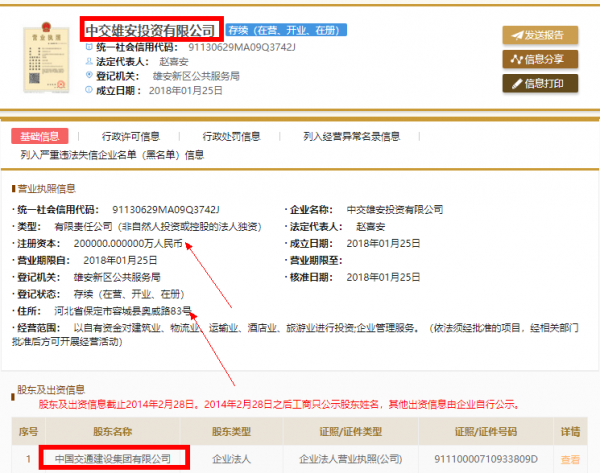Viewport: 600px width, 473px height.
Task: Click the location pin icon beside 登记机关
Action: click(x=89, y=75)
